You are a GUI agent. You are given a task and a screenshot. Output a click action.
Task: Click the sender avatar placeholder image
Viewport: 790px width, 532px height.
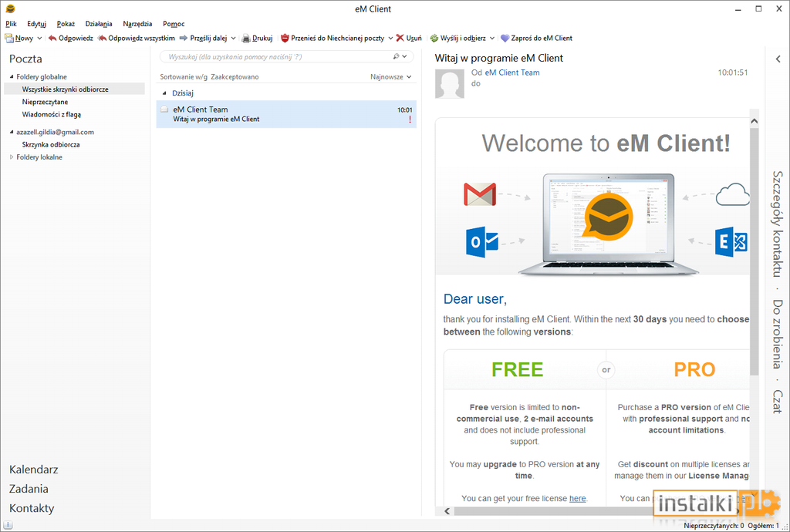click(450, 83)
